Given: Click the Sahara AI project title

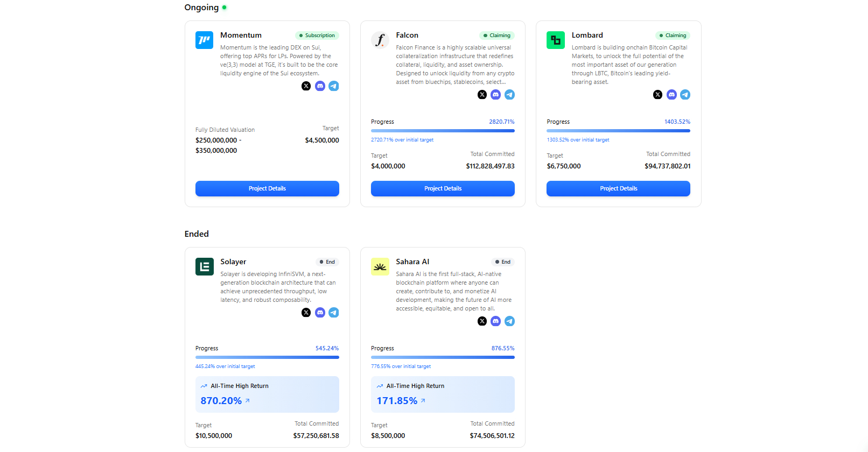Looking at the screenshot, I should (412, 262).
